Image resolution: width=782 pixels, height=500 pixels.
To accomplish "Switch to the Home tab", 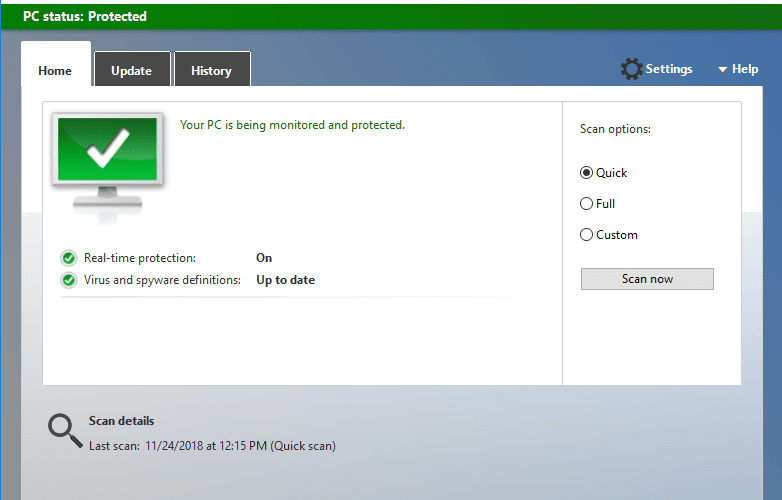I will pos(56,65).
